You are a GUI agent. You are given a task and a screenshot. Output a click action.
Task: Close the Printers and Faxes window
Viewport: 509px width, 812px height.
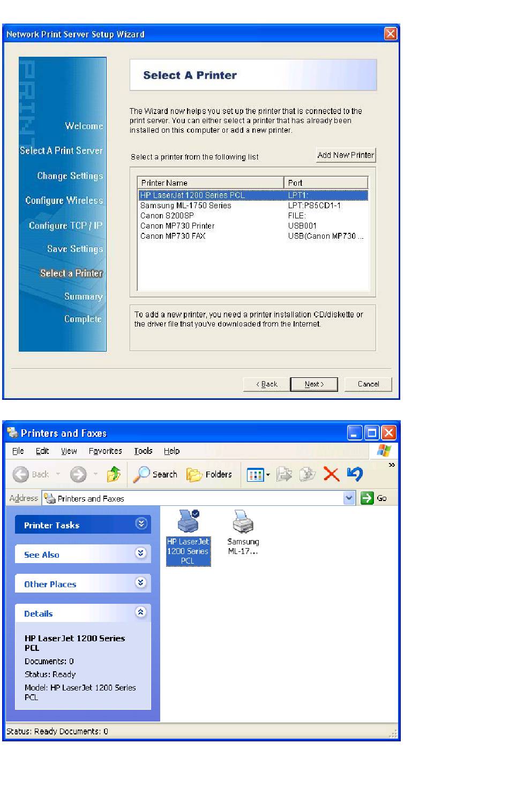coord(388,432)
